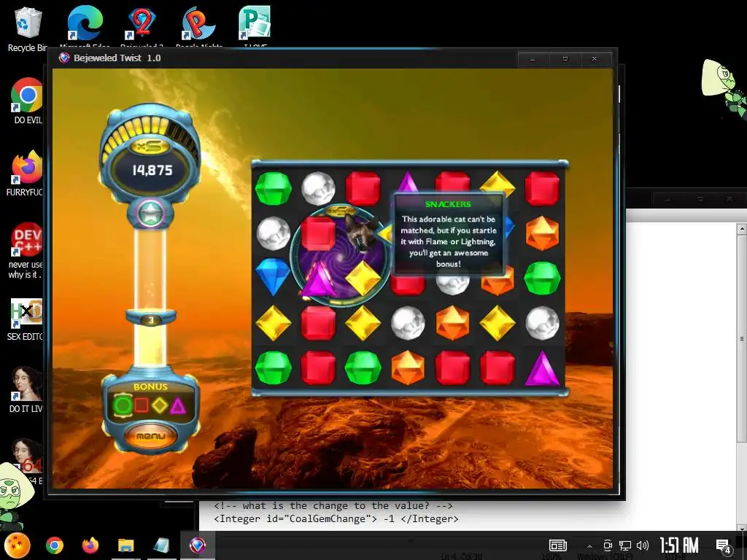Viewport: 747px width, 560px height.
Task: Click the CoalGemChange line in background editor
Action: tap(336, 518)
